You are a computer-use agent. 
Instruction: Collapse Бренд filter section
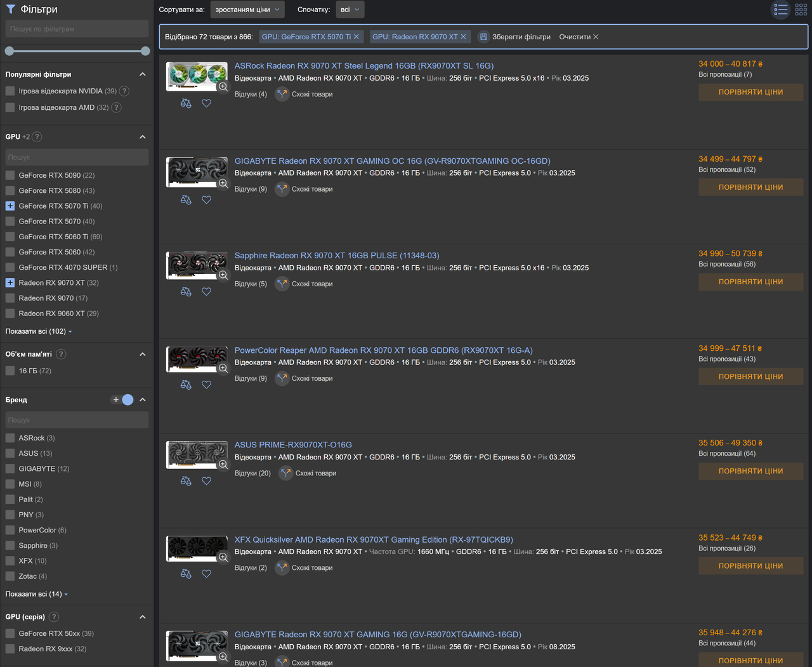[143, 400]
